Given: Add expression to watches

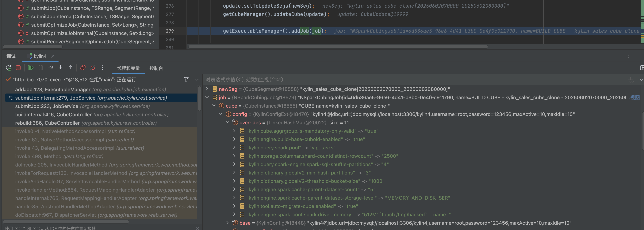Looking at the screenshot, I should tap(631, 80).
